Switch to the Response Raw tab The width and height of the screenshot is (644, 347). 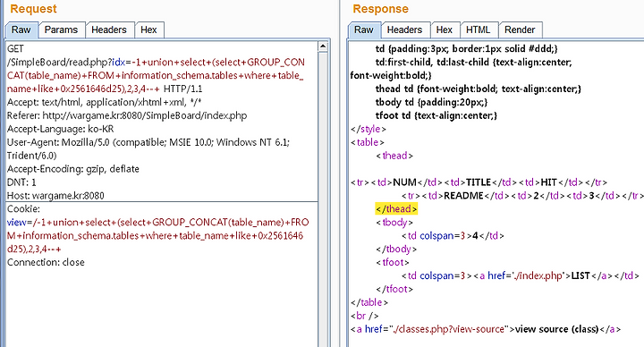pyautogui.click(x=364, y=30)
